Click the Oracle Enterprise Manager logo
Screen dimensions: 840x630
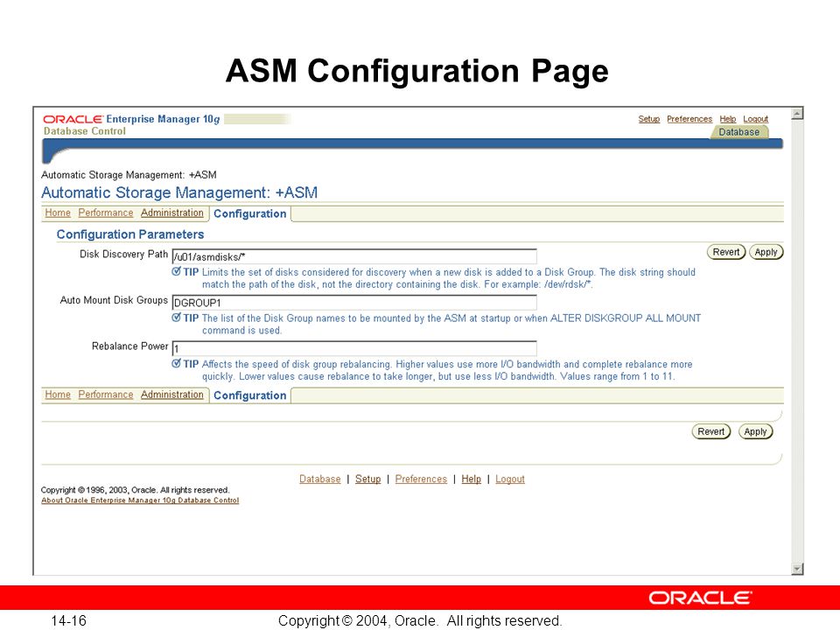tap(131, 119)
